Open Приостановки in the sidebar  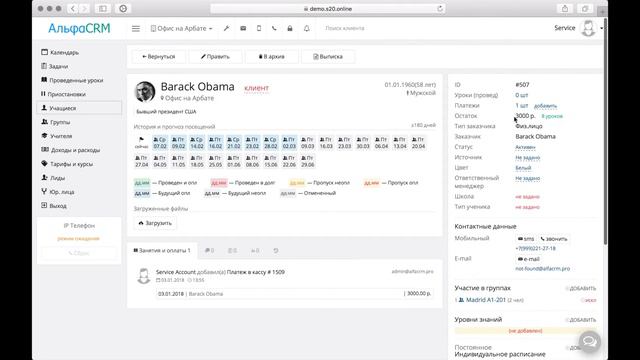tap(63, 94)
